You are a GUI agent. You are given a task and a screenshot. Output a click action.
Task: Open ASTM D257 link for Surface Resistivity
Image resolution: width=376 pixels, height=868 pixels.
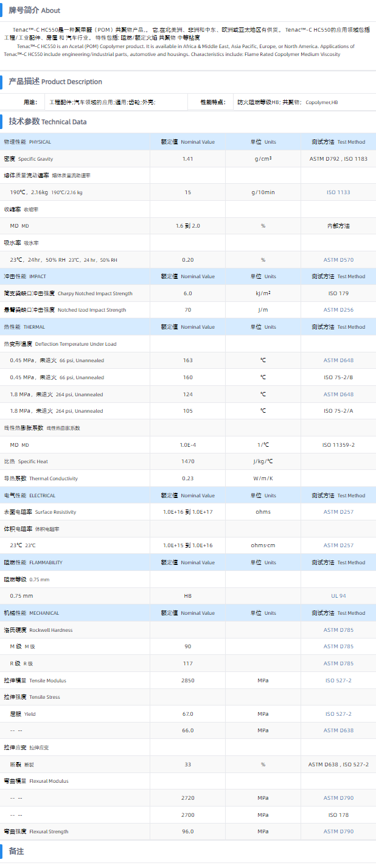[x=338, y=512]
